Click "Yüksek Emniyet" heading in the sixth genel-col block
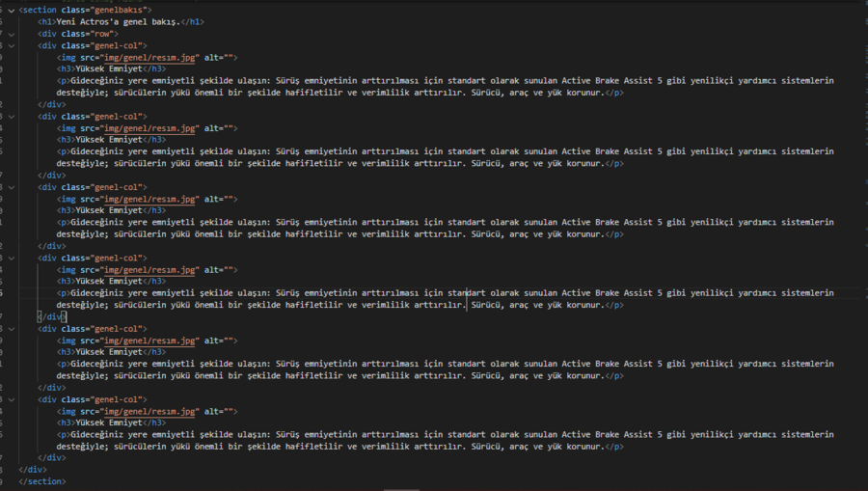The width and height of the screenshot is (868, 491). (109, 423)
